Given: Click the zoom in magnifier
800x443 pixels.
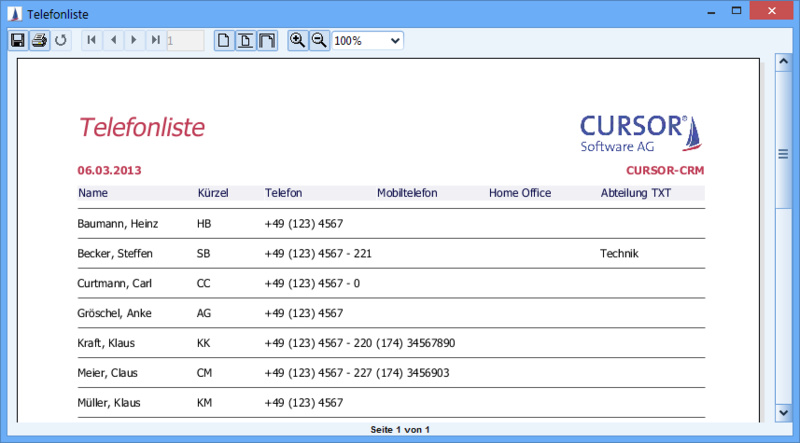Looking at the screenshot, I should (x=297, y=41).
